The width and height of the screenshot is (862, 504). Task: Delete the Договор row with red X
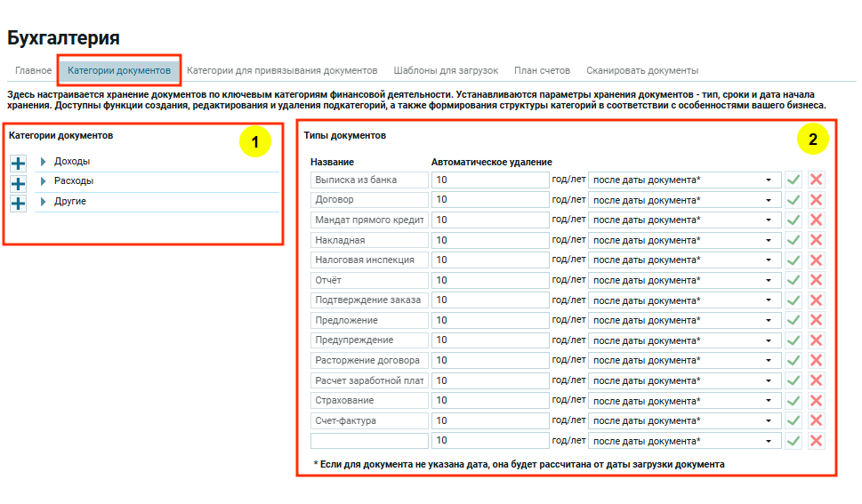pyautogui.click(x=816, y=200)
